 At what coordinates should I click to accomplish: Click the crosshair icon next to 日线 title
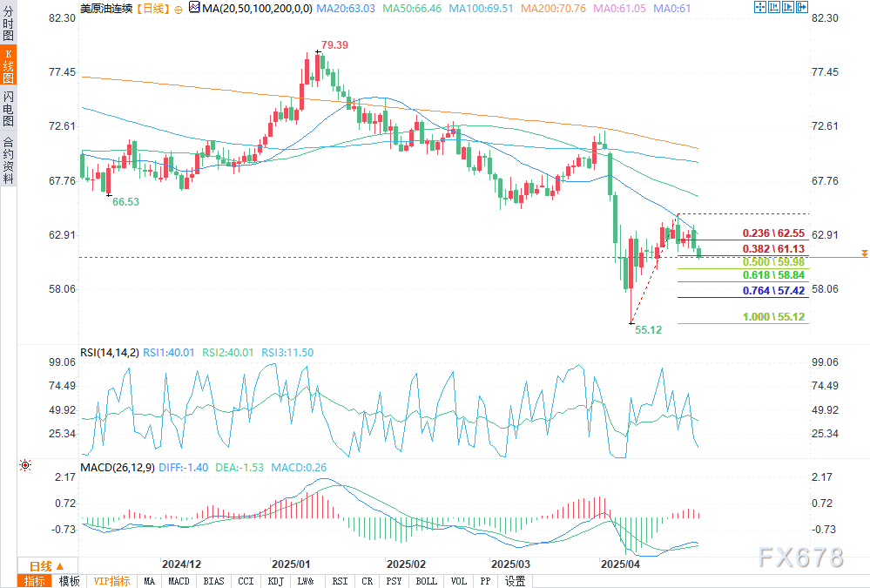pos(179,8)
